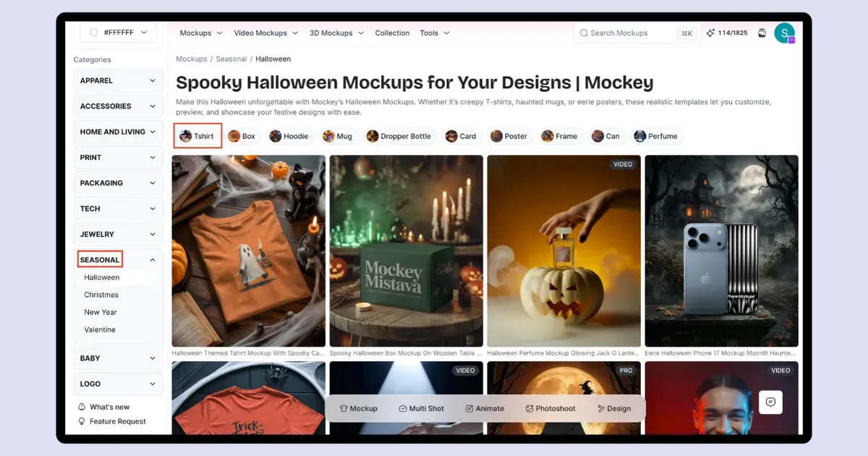Screen dimensions: 868x456
Task: Select the Mug filter chip
Action: (337, 136)
